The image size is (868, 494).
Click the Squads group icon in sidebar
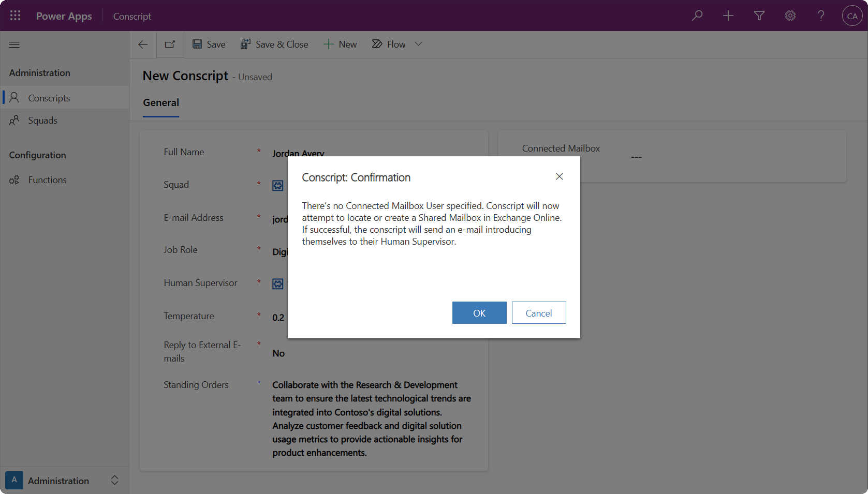coord(14,120)
